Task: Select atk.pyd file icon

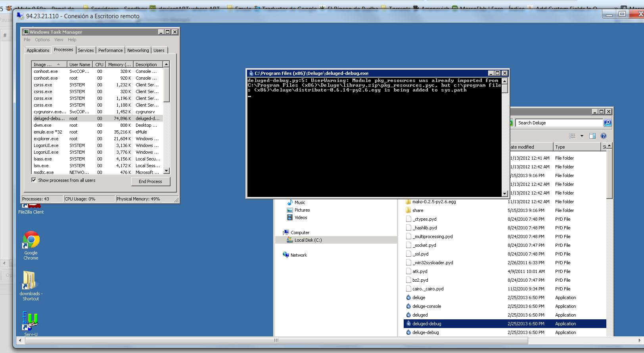Action: (408, 271)
